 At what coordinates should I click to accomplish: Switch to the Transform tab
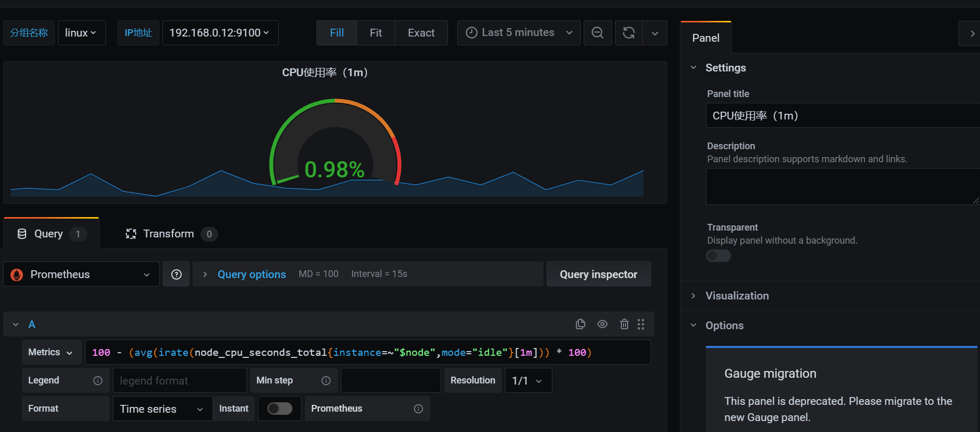point(171,234)
